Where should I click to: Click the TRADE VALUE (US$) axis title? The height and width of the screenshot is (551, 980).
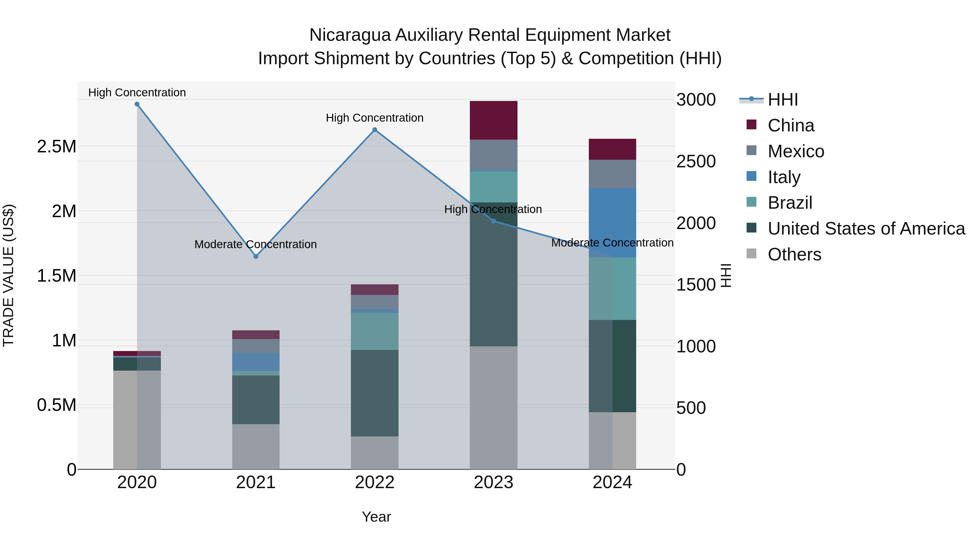8,275
